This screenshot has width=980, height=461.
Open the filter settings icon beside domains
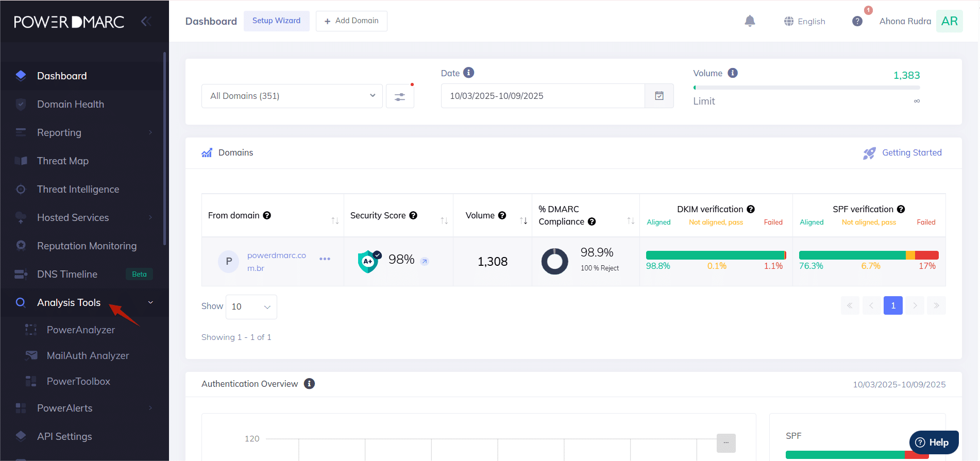[400, 96]
